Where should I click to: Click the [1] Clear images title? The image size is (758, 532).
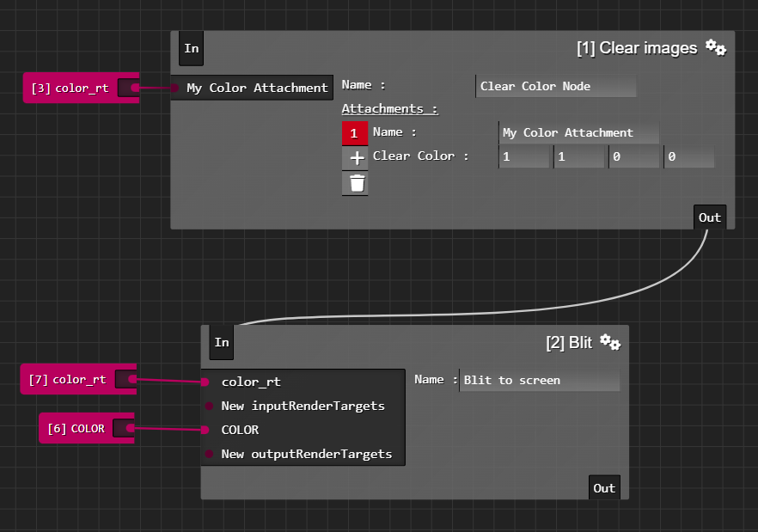click(637, 48)
